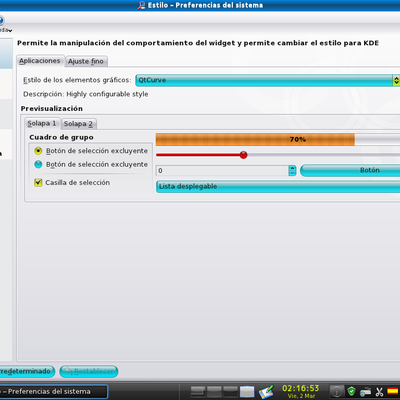The width and height of the screenshot is (400, 400).
Task: Open the QtCurve widget style dropdown
Action: (267, 80)
